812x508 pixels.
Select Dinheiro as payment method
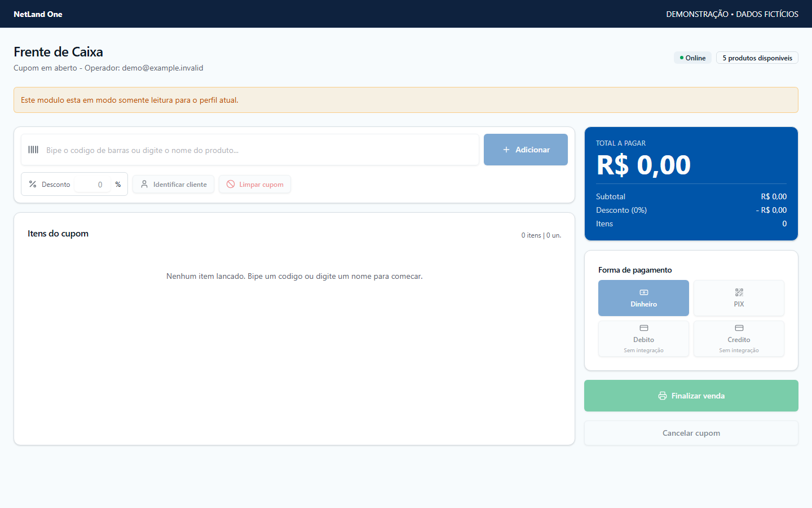click(643, 298)
